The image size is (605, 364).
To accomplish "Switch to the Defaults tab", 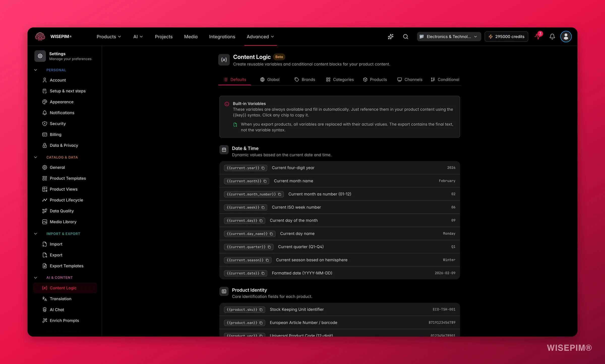I will (x=234, y=80).
